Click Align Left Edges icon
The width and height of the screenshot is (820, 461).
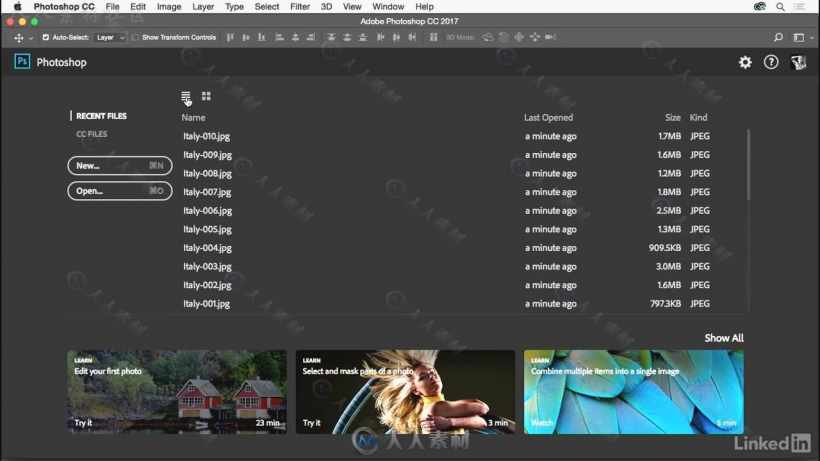(x=280, y=37)
